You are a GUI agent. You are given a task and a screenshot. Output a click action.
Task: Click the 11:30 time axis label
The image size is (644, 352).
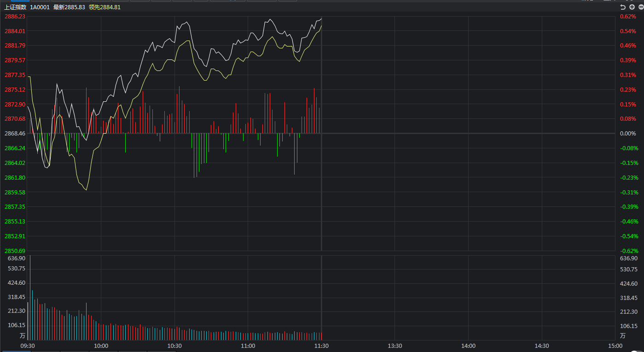321,346
